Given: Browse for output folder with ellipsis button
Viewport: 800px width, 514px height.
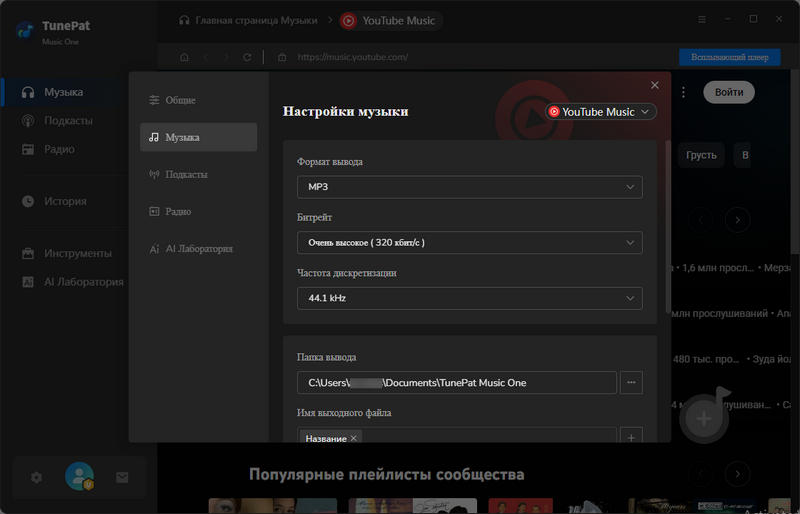Looking at the screenshot, I should click(x=631, y=383).
